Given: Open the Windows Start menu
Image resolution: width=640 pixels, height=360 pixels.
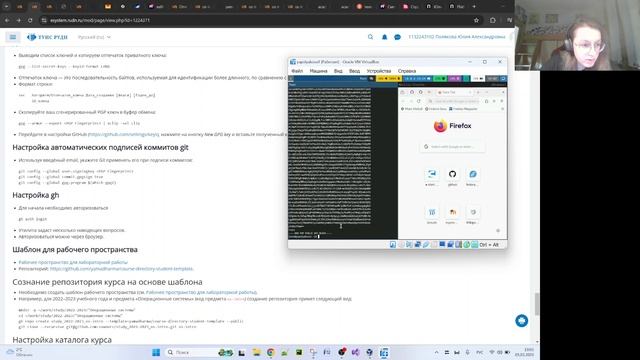Looking at the screenshot, I should [156, 352].
